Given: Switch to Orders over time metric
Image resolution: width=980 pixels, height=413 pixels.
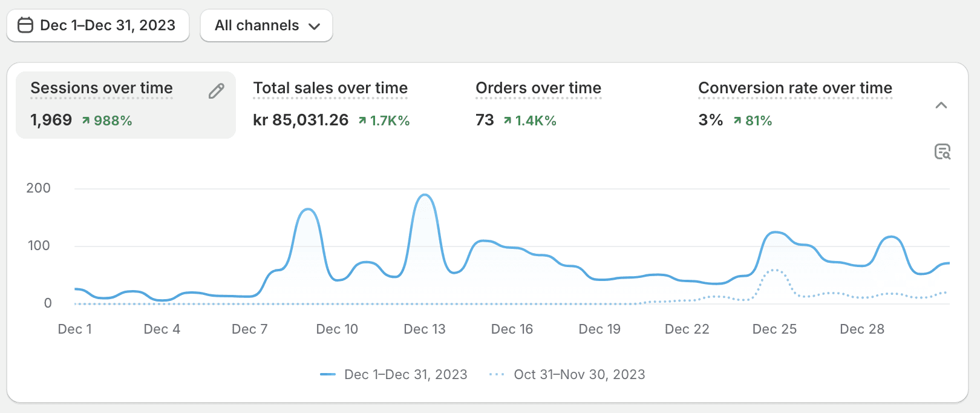Looking at the screenshot, I should (x=538, y=88).
